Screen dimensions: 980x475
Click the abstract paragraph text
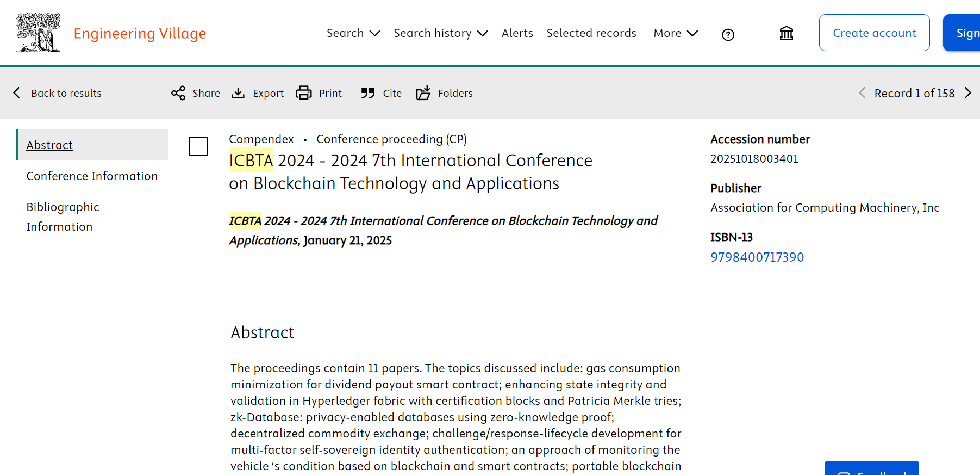456,417
